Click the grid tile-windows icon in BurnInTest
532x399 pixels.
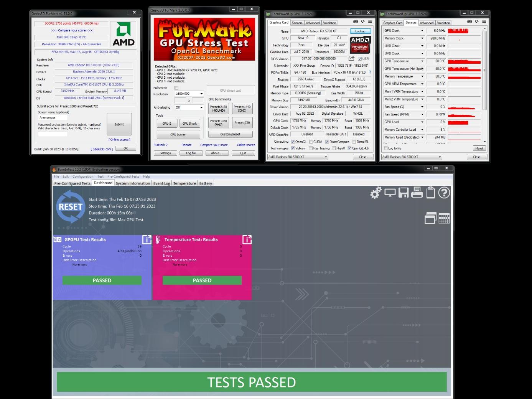(444, 218)
